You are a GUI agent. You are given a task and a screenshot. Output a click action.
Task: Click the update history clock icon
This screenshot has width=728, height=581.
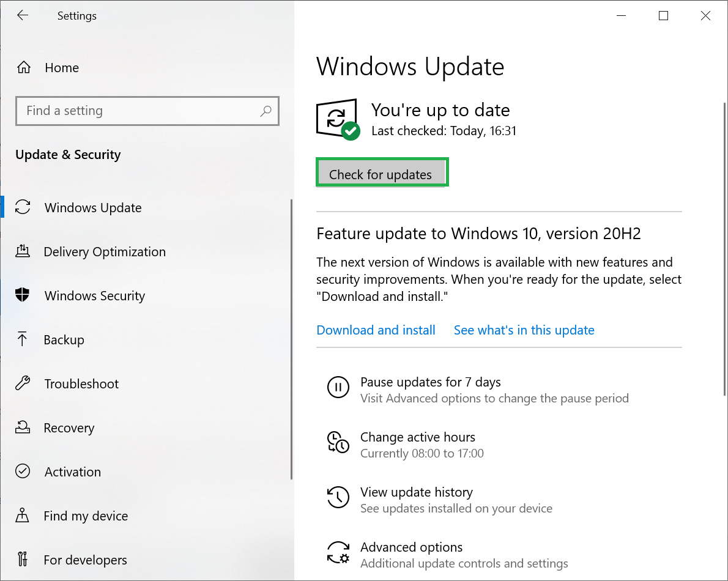338,497
